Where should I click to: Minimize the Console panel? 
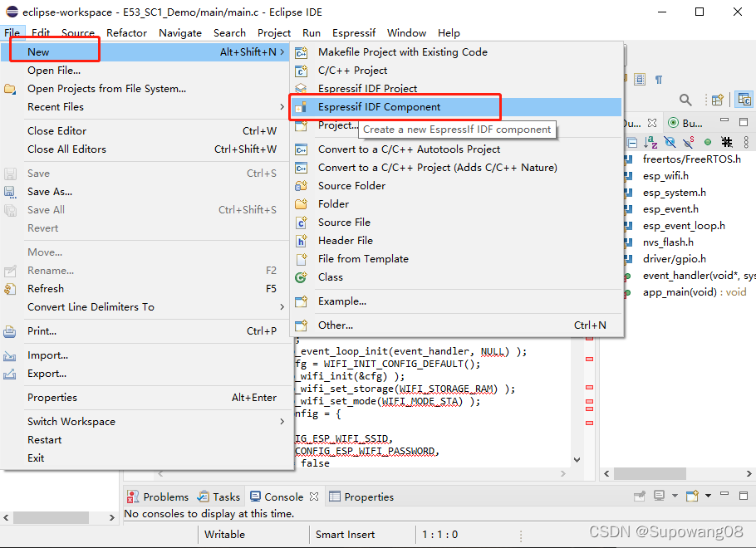click(x=724, y=493)
